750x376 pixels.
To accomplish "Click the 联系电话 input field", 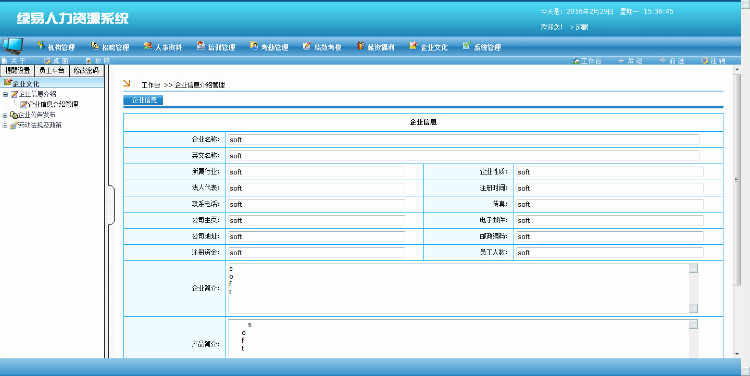I will (x=316, y=204).
